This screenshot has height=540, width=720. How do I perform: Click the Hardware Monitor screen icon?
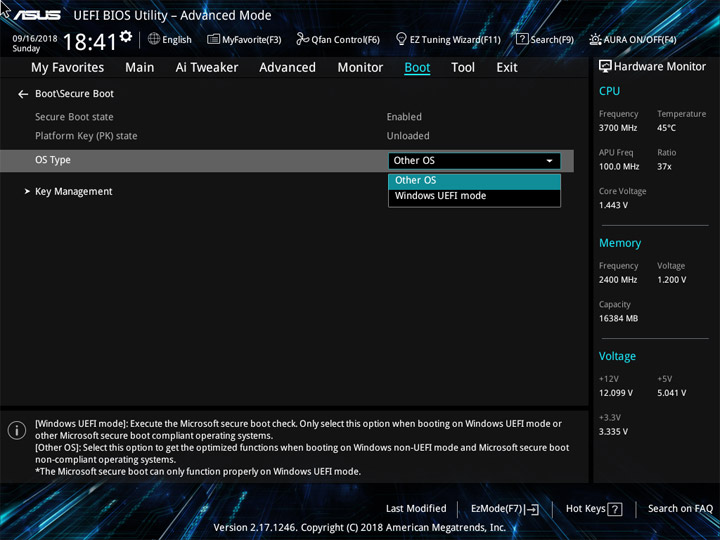point(605,67)
